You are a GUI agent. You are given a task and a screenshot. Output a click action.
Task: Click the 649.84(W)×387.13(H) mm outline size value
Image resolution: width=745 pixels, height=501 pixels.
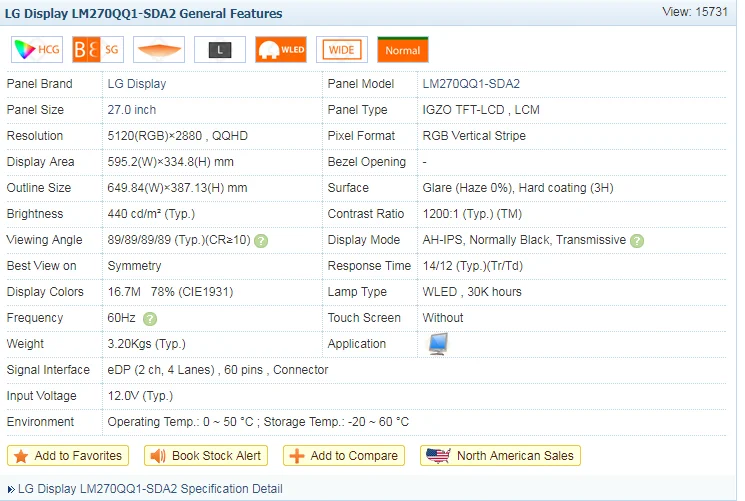177,188
